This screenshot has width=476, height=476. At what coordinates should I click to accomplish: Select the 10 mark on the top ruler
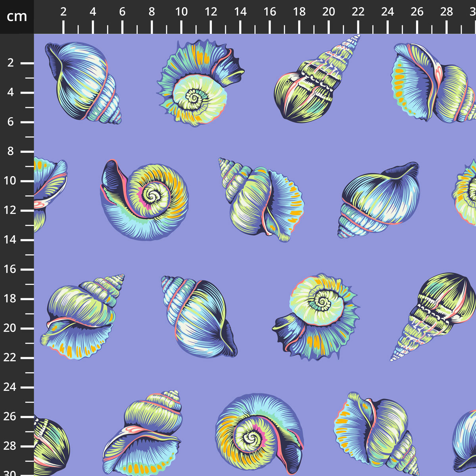coord(181,12)
